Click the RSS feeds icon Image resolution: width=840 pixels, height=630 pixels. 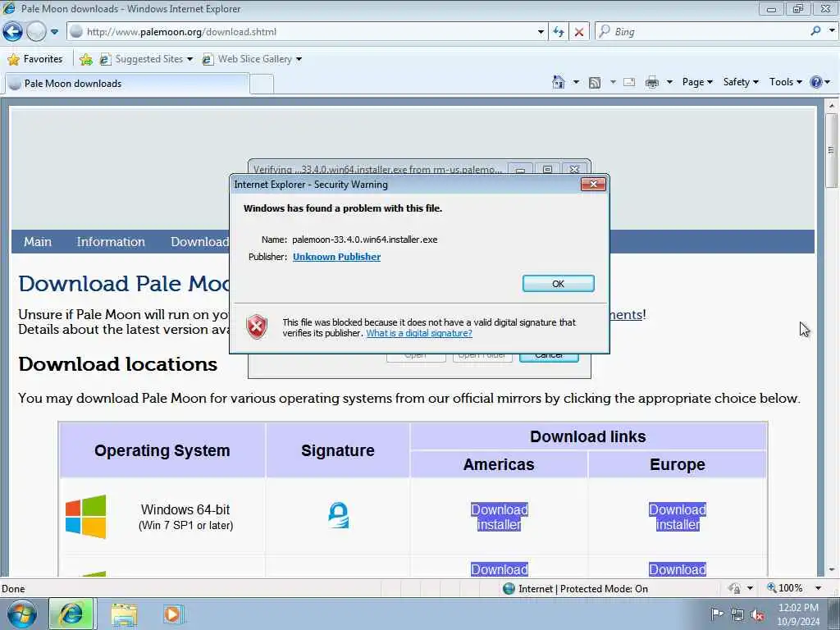pos(595,83)
